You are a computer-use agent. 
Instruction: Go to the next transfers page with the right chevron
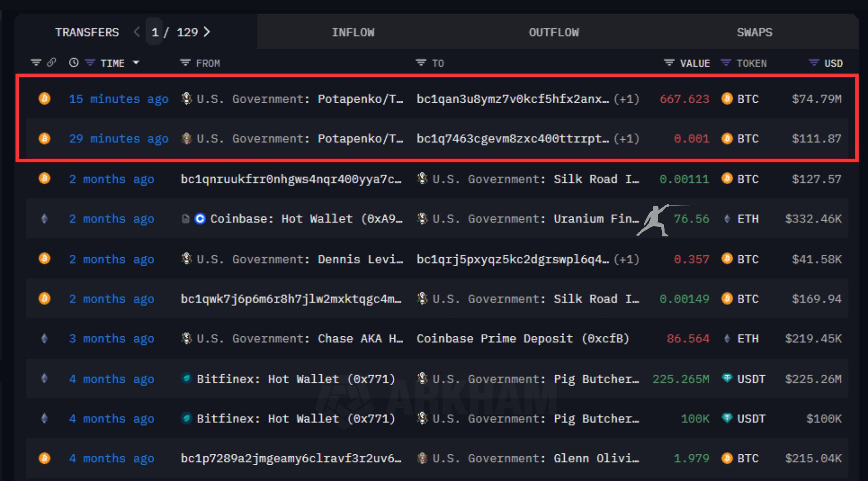tap(207, 32)
